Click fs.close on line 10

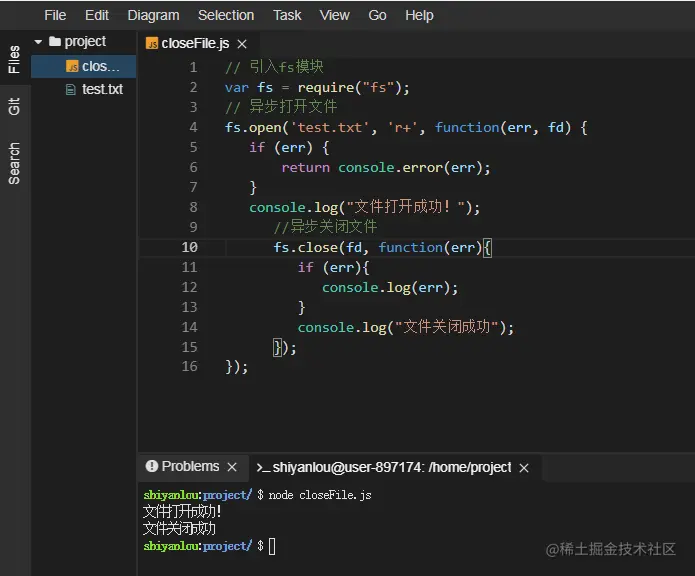[x=305, y=247]
